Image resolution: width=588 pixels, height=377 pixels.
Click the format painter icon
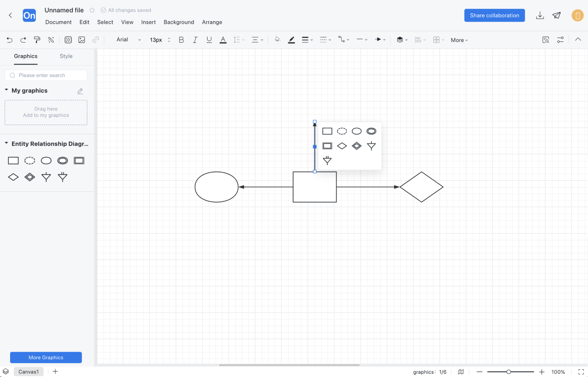37,40
